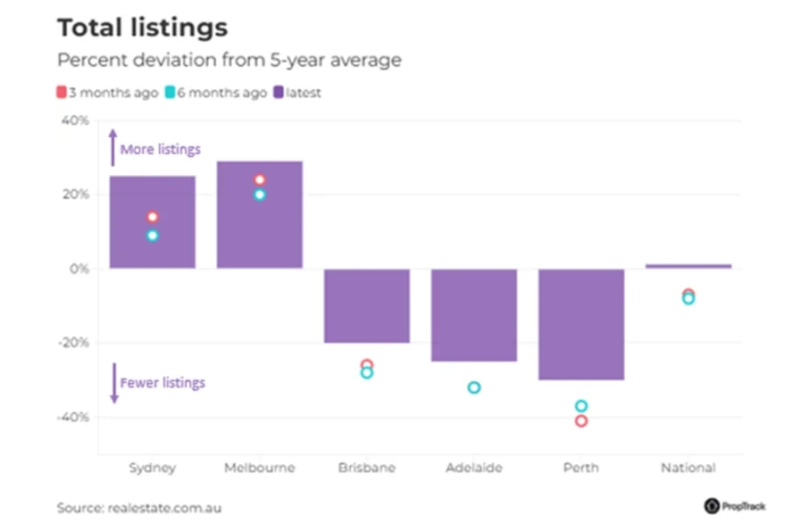Toggle the purple latest legend swatch
Image resolution: width=792 pixels, height=532 pixels.
click(x=279, y=93)
